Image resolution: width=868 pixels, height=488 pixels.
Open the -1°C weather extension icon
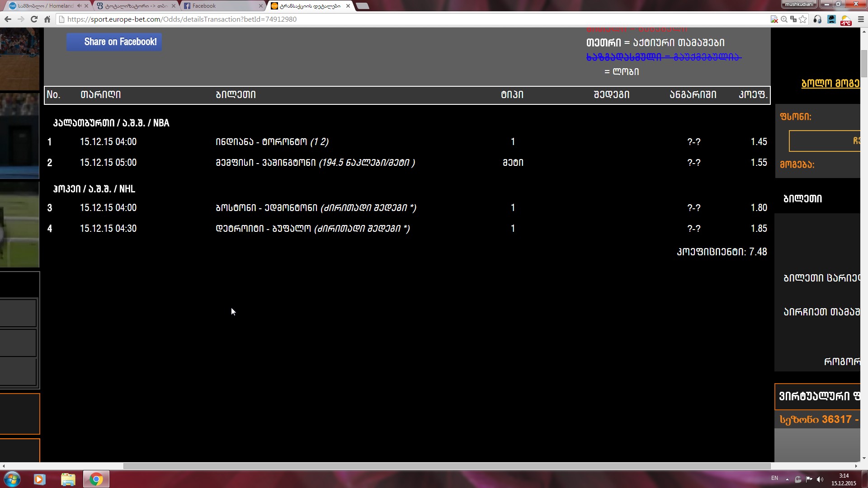[x=846, y=20]
